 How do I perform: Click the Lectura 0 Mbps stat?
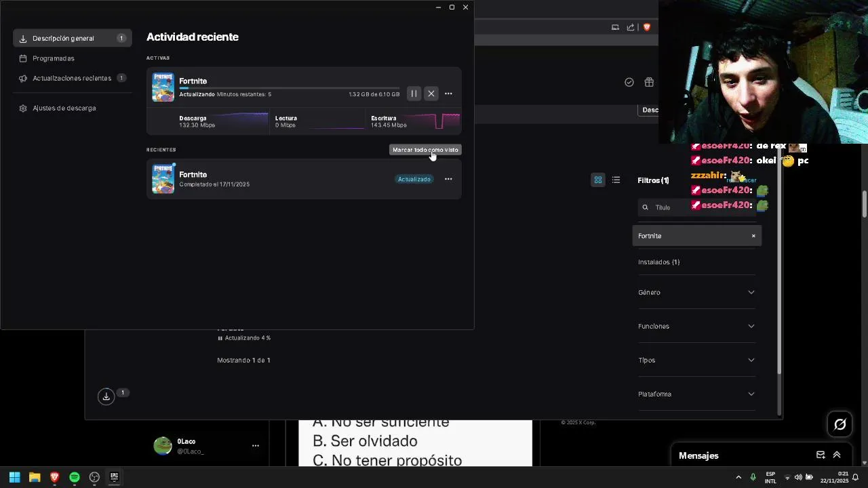286,121
